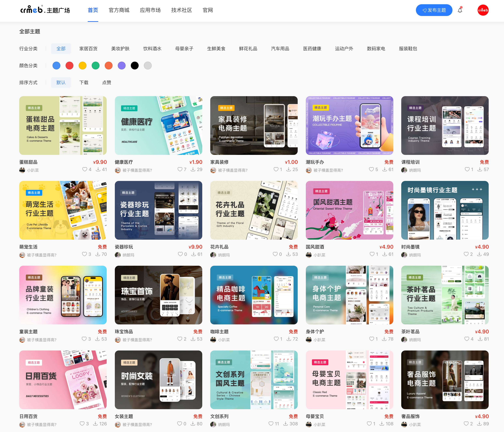The width and height of the screenshot is (504, 432).
Task: Sort themes by 下载
Action: pyautogui.click(x=84, y=83)
